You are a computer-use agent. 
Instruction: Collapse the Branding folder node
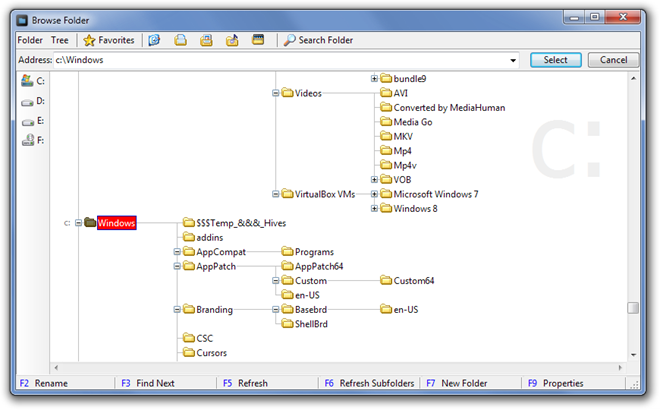pyautogui.click(x=177, y=309)
